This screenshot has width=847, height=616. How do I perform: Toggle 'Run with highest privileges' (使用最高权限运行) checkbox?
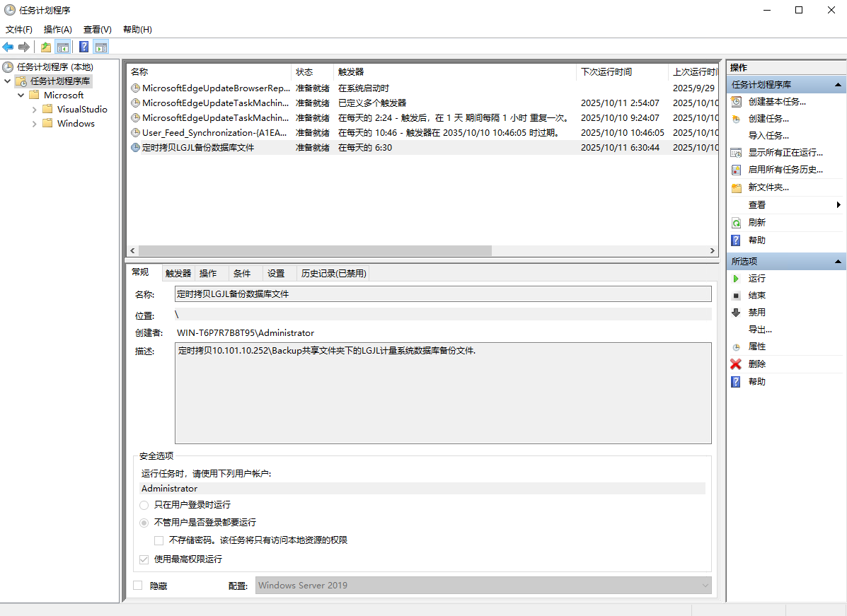144,559
